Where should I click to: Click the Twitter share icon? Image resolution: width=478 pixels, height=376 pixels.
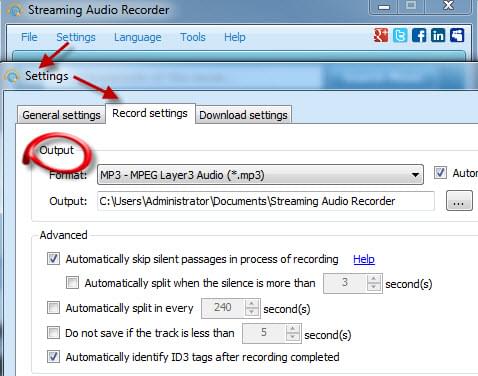(x=400, y=35)
